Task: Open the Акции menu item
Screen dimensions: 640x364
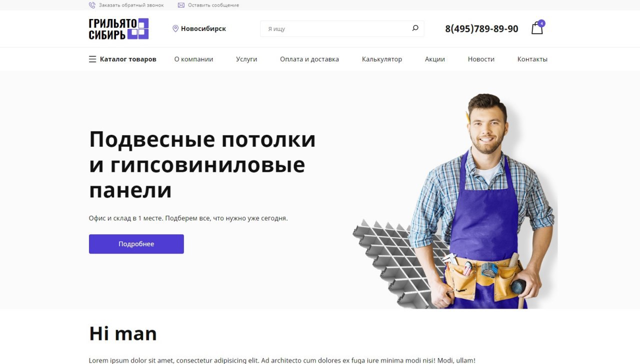Action: (x=435, y=59)
